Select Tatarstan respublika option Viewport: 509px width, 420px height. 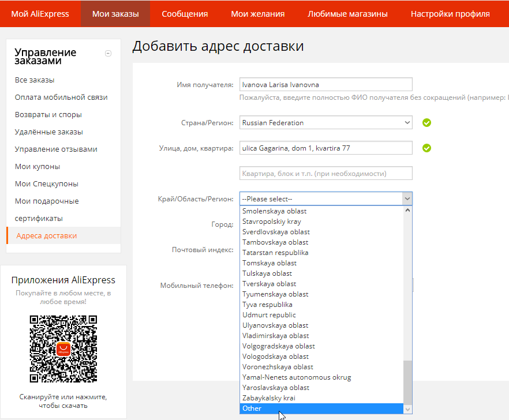(321, 253)
